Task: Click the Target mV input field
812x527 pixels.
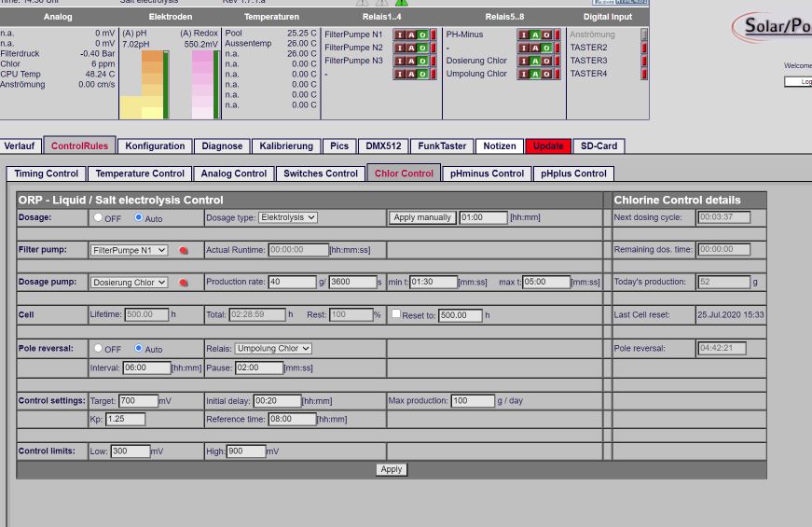Action: coord(138,401)
